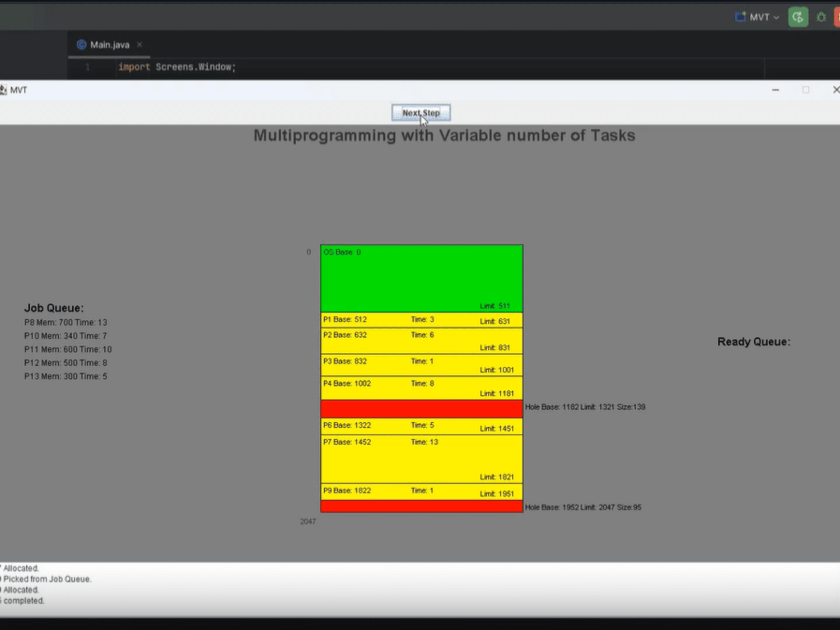Image resolution: width=840 pixels, height=630 pixels.
Task: Click the 'Limit: 511' label in OS block
Action: click(495, 306)
